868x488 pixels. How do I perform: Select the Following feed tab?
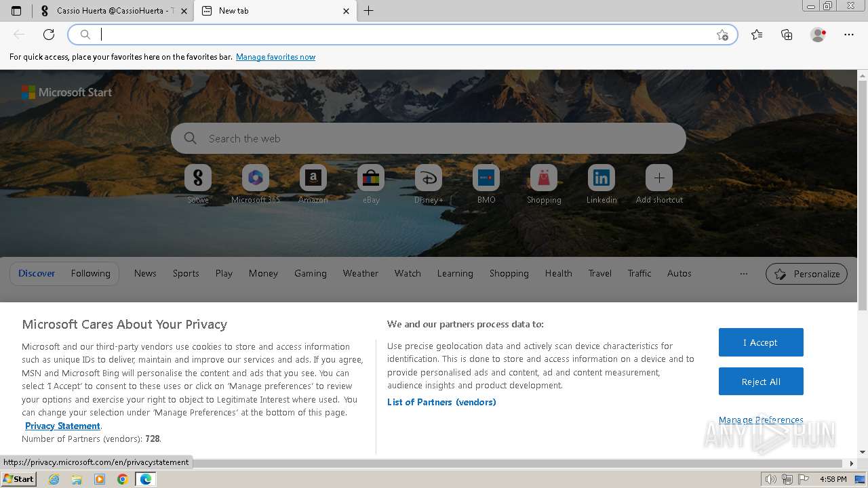click(x=90, y=273)
